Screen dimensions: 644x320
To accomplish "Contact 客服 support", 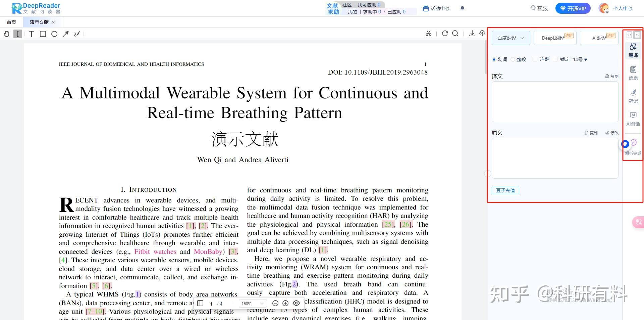I will (x=539, y=8).
